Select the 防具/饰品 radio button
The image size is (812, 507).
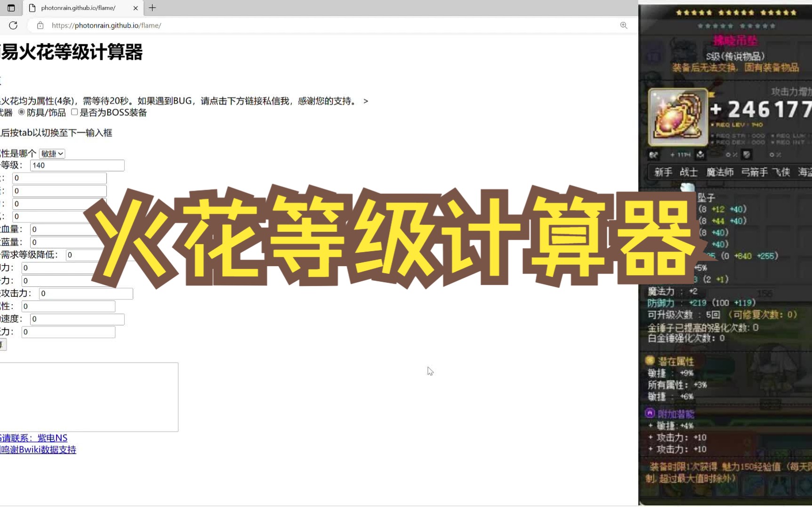(x=21, y=112)
